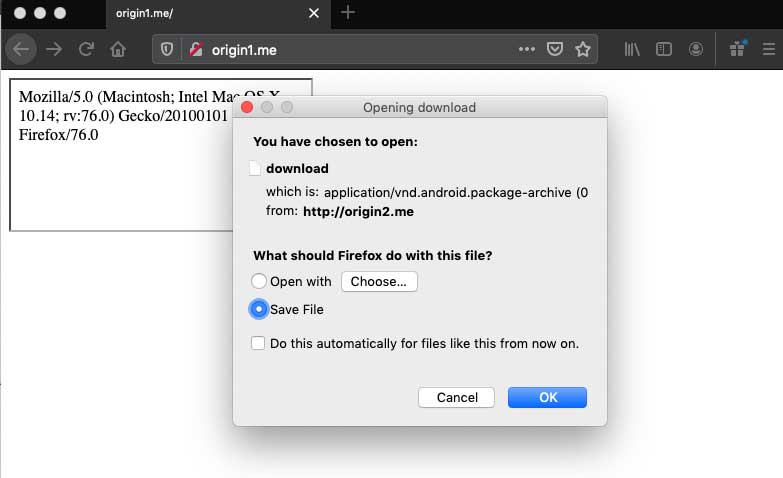Enable Do this automatically checkbox
The height and width of the screenshot is (478, 783).
(259, 343)
